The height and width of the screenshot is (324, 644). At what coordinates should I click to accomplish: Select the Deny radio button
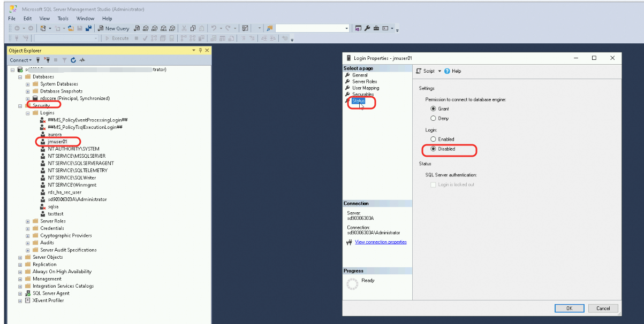pos(434,118)
